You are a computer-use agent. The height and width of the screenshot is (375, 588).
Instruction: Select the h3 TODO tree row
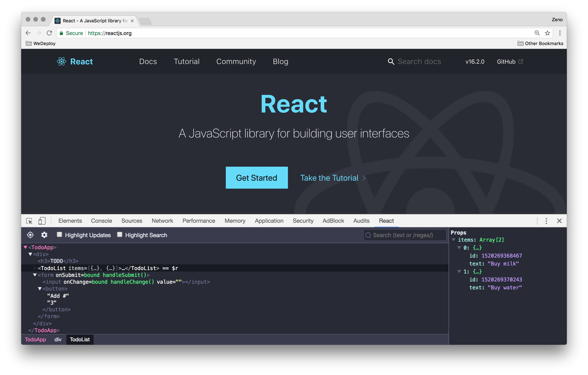235,261
